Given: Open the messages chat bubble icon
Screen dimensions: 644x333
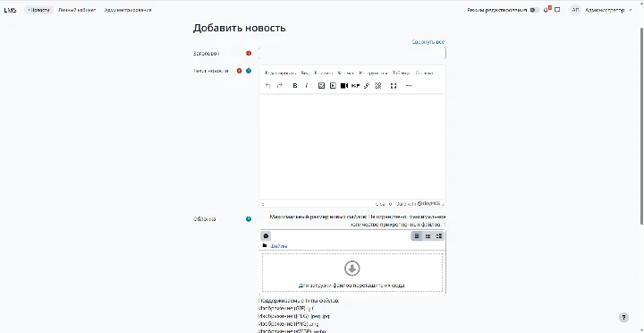Looking at the screenshot, I should [557, 10].
